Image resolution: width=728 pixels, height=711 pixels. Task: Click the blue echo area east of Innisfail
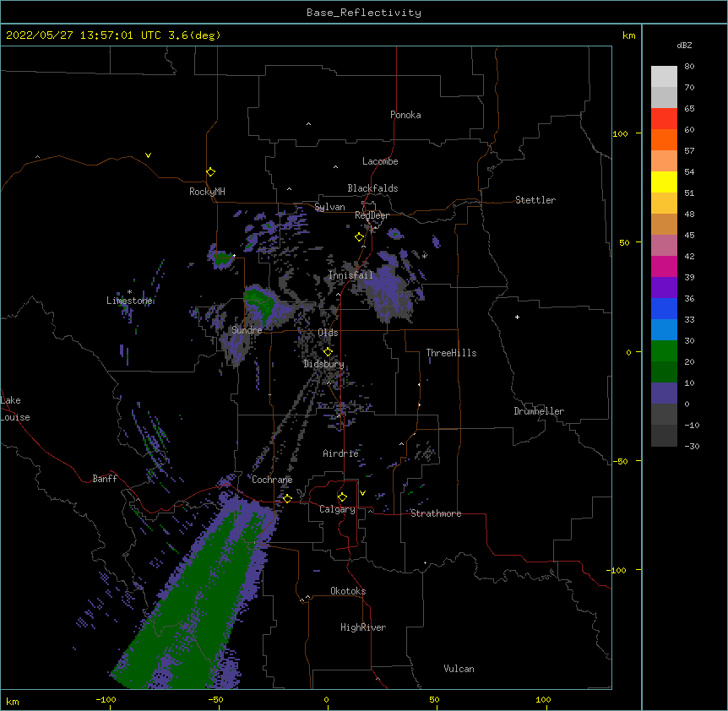tap(388, 290)
